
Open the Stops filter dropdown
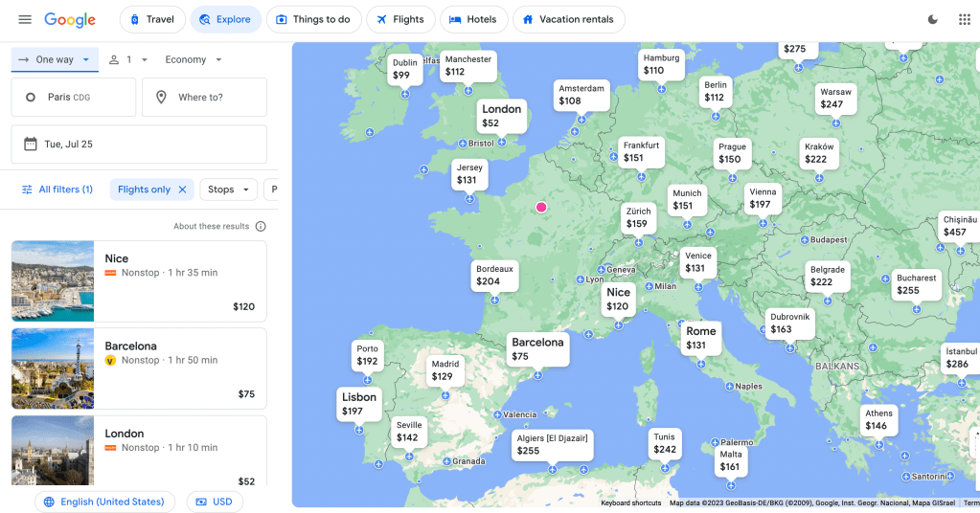point(228,190)
